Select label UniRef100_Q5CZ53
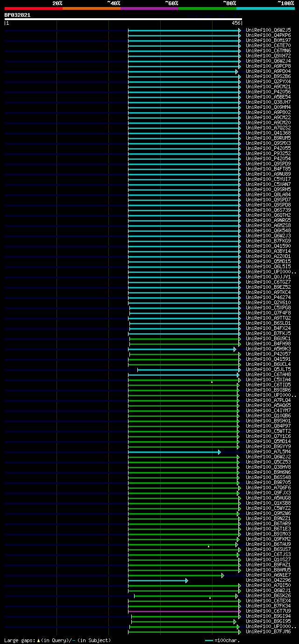 (x=268, y=462)
